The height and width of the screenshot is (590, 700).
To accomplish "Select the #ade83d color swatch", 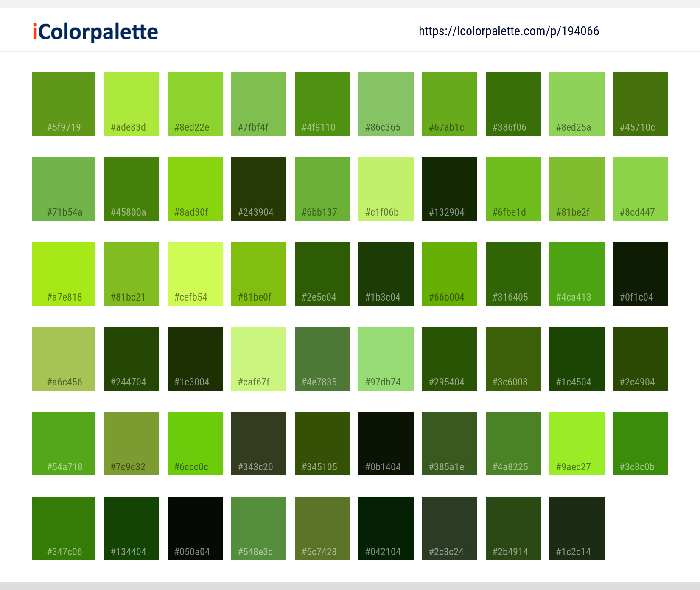I will pos(132,104).
